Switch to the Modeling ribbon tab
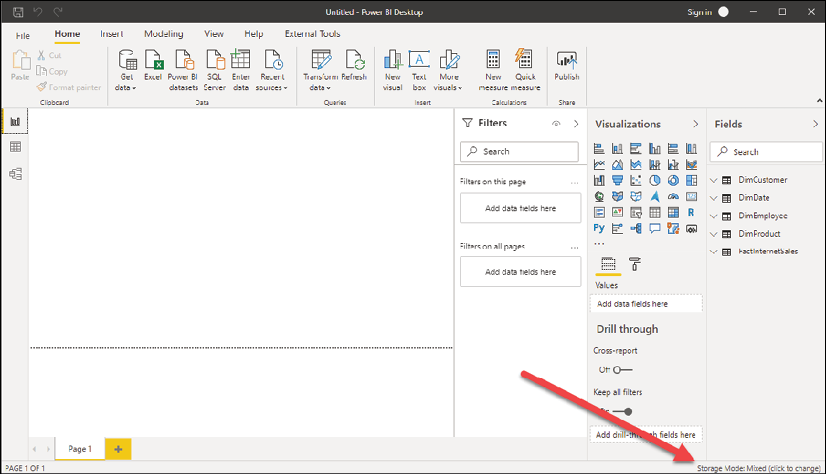The image size is (826, 474). (164, 34)
